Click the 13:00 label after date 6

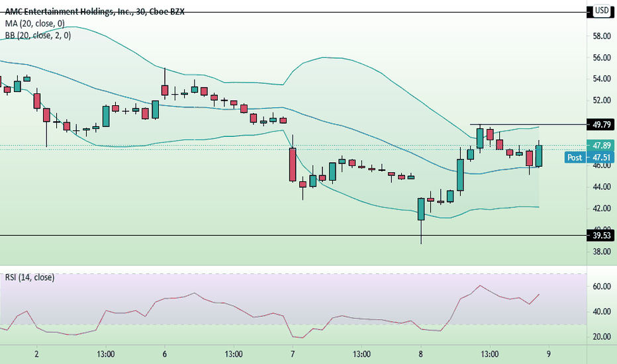click(234, 354)
